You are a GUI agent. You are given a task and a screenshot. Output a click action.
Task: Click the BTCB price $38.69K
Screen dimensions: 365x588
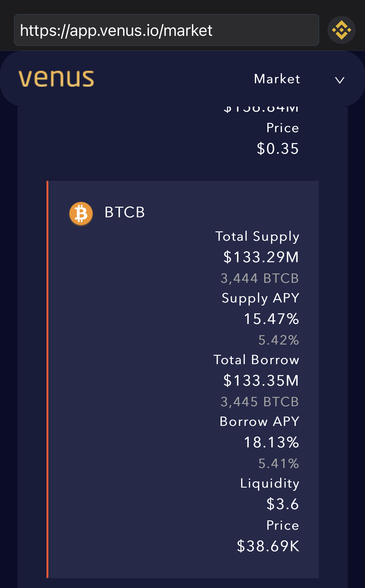click(x=268, y=546)
